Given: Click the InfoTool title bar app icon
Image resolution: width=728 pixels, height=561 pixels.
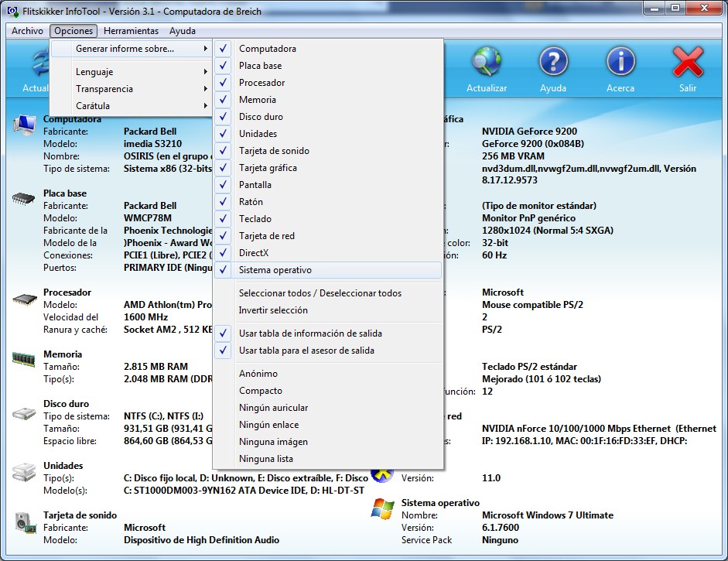Looking at the screenshot, I should tap(13, 11).
